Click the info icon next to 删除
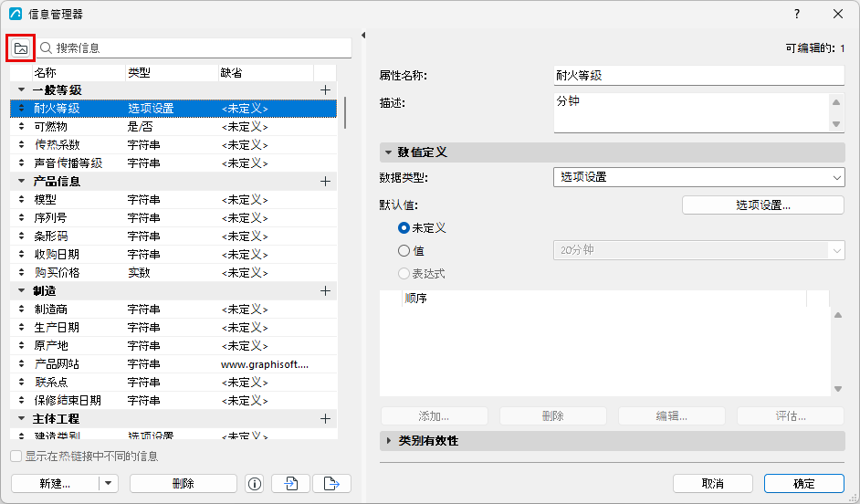Image resolution: width=860 pixels, height=504 pixels. pos(254,484)
